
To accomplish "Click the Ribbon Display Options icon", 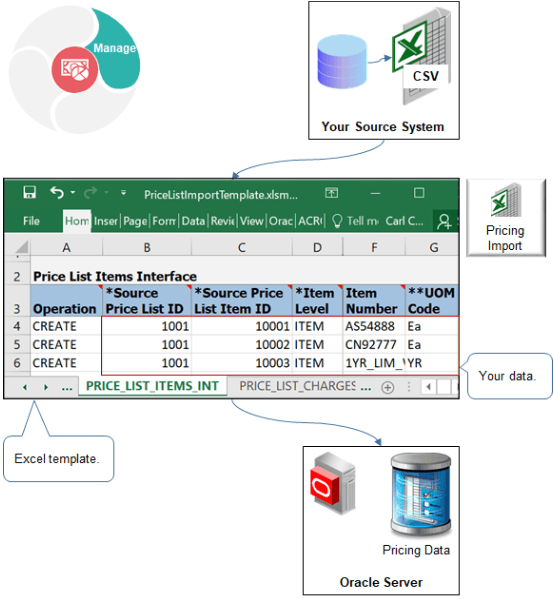I will tap(331, 193).
